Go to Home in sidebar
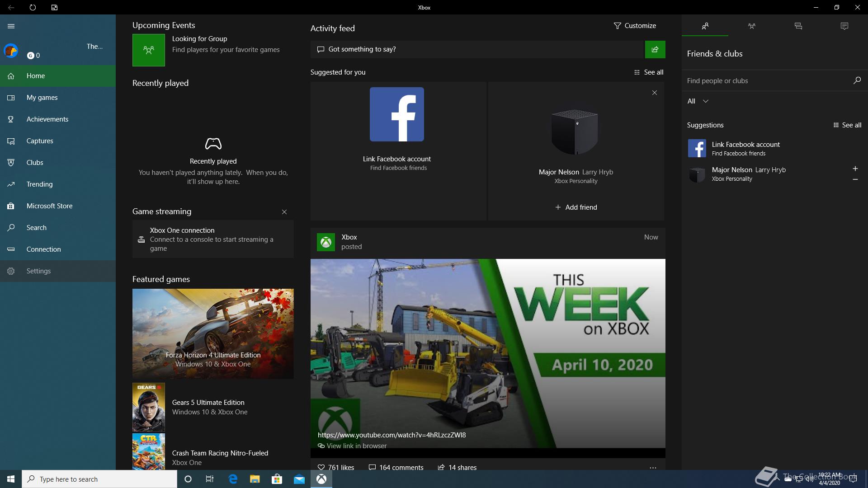Viewport: 868px width, 488px height. click(x=58, y=76)
